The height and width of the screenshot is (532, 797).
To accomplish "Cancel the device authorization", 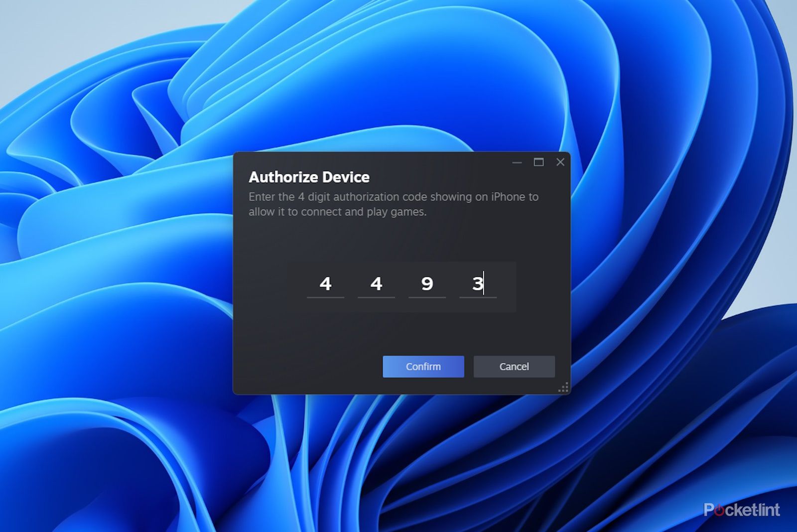I will [x=514, y=367].
